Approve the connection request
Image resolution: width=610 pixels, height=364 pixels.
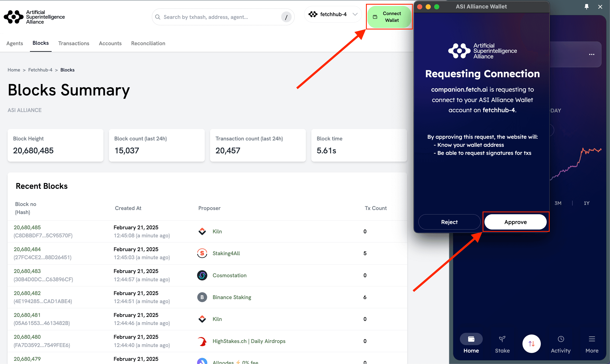(515, 222)
